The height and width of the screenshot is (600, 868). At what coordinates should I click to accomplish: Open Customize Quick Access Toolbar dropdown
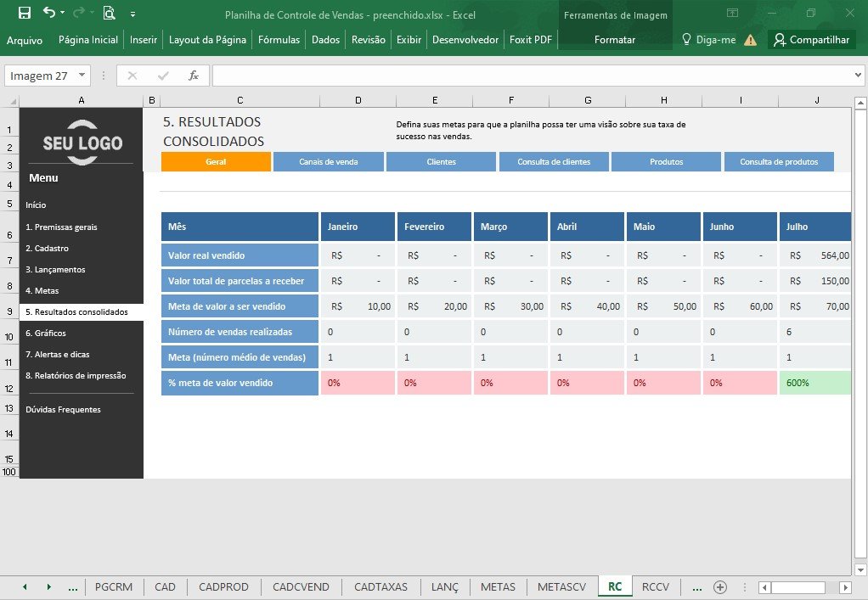click(x=132, y=14)
